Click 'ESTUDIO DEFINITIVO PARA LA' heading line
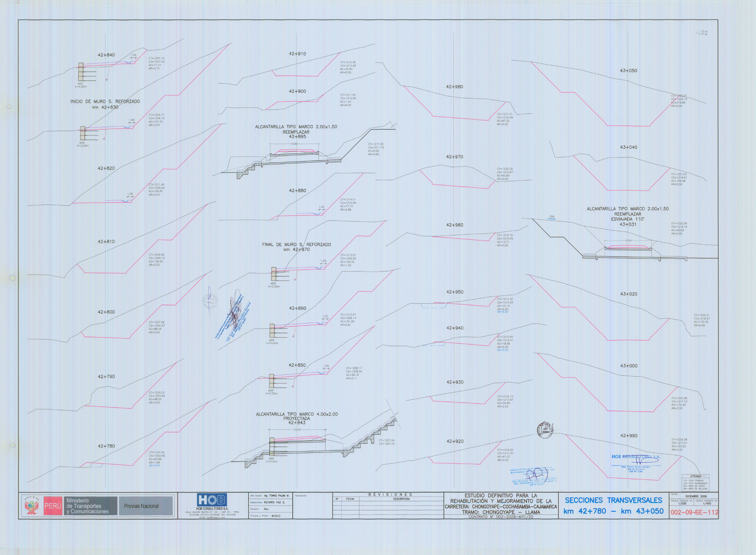 [501, 496]
